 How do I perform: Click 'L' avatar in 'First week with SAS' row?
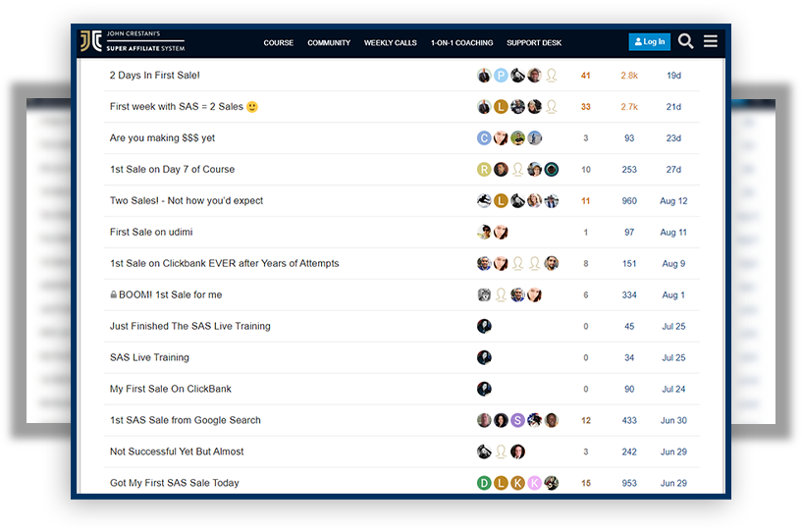(501, 107)
